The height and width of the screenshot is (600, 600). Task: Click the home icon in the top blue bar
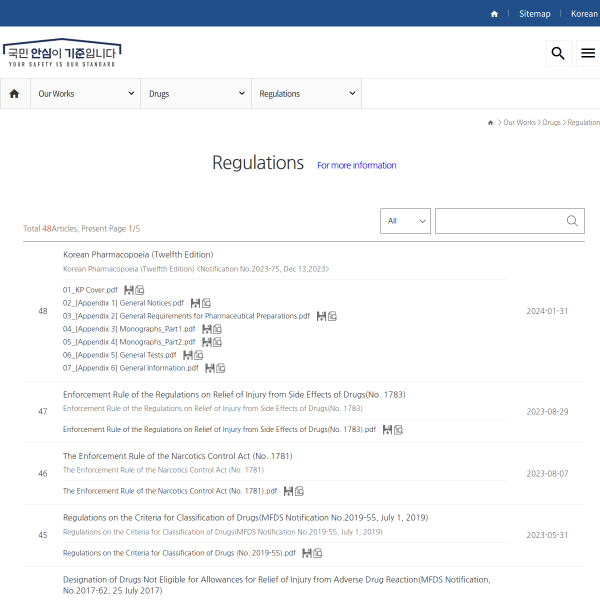pyautogui.click(x=494, y=14)
